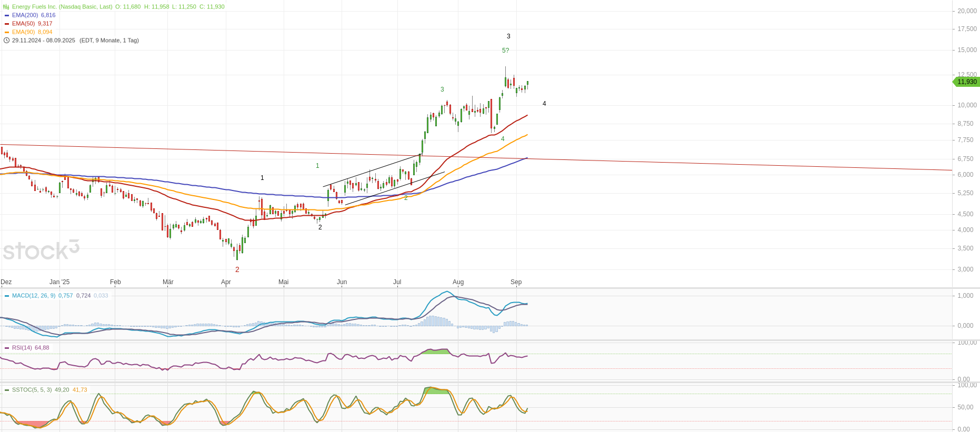Select the EMA(50) indicator label
This screenshot has height=432, width=980.
tap(23, 24)
